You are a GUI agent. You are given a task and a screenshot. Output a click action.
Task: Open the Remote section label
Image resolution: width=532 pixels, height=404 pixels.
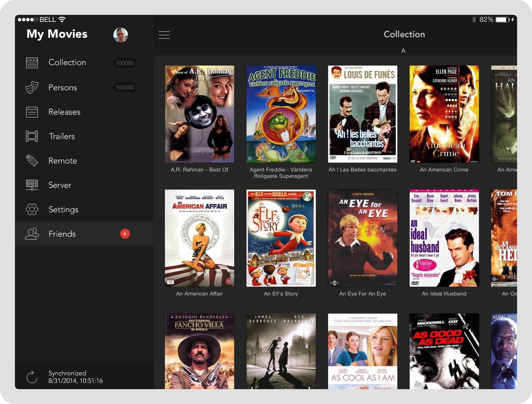(63, 161)
